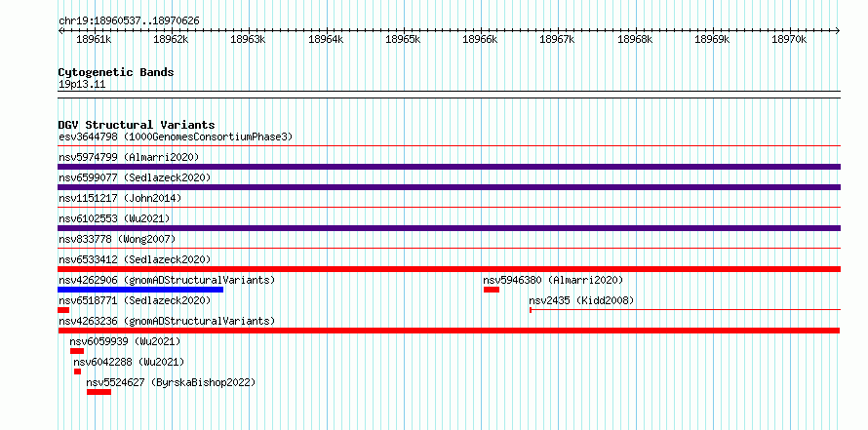The height and width of the screenshot is (430, 868).
Task: Click thin red line under nsv833778
Action: point(449,249)
